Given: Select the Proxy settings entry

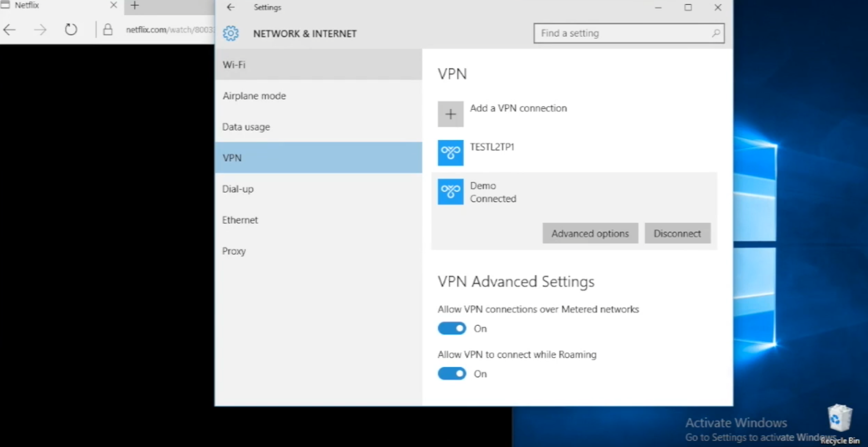Looking at the screenshot, I should [x=234, y=251].
